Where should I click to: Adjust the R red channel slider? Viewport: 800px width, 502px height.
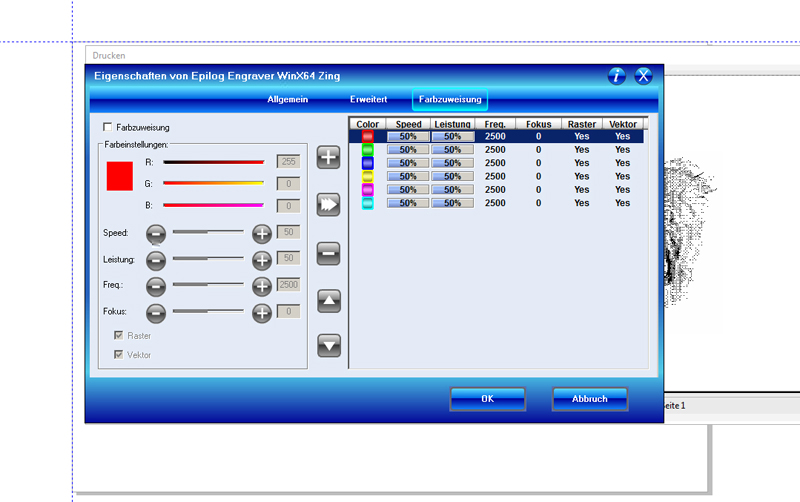click(x=213, y=161)
